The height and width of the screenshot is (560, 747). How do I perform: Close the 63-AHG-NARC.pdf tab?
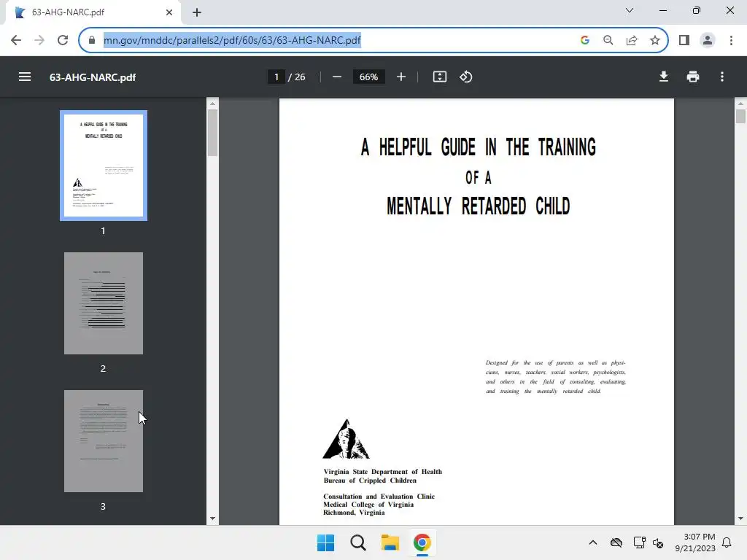(169, 12)
